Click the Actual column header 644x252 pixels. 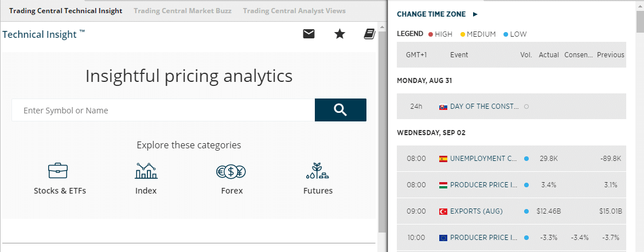(549, 55)
